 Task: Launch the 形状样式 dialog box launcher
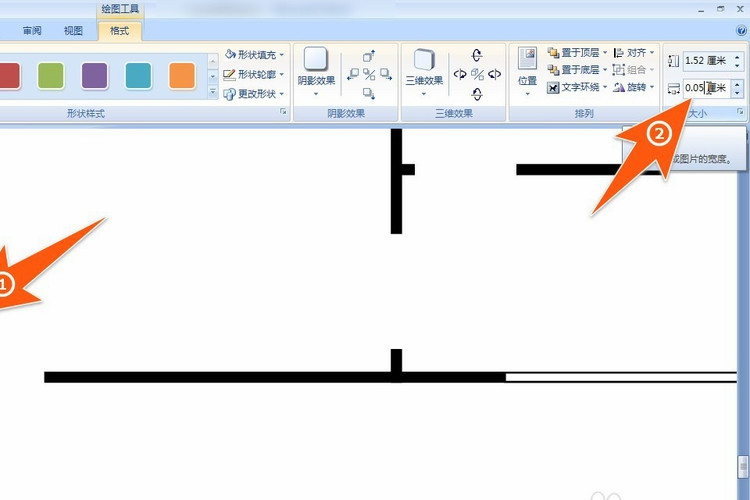283,111
